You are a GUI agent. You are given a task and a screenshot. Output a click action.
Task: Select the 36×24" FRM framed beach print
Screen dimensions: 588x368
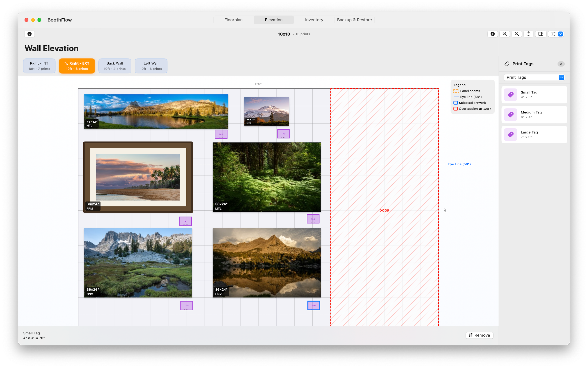[x=138, y=177]
